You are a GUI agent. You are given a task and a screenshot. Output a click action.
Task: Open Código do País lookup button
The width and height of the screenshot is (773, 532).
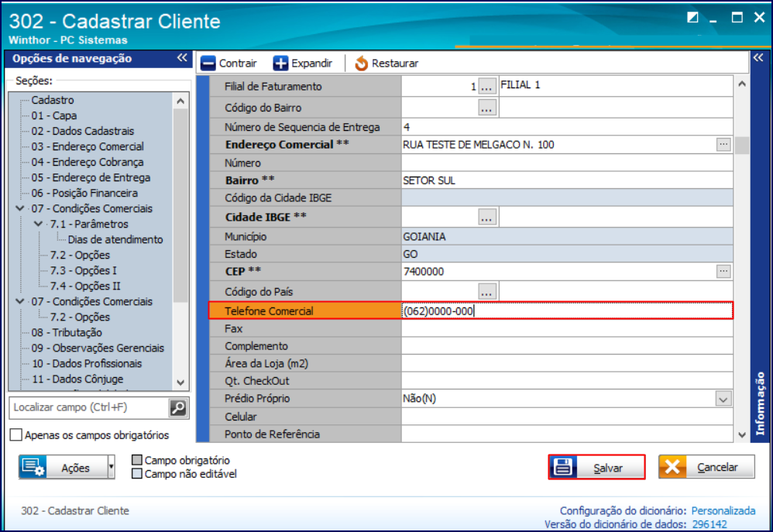pyautogui.click(x=487, y=291)
